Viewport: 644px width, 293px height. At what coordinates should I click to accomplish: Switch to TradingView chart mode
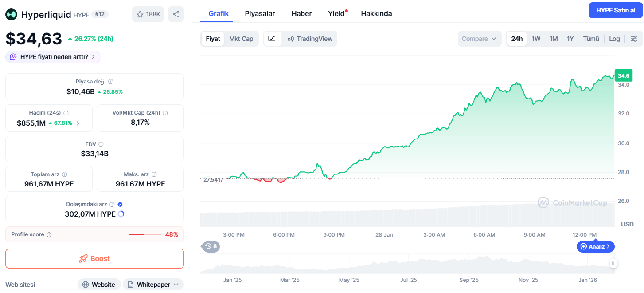[310, 39]
